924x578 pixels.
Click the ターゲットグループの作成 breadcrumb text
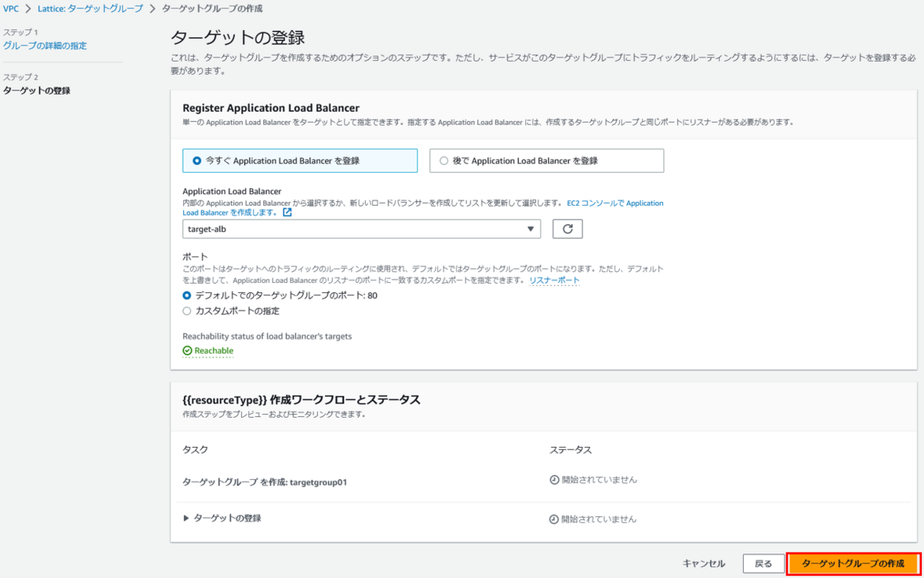pos(212,8)
